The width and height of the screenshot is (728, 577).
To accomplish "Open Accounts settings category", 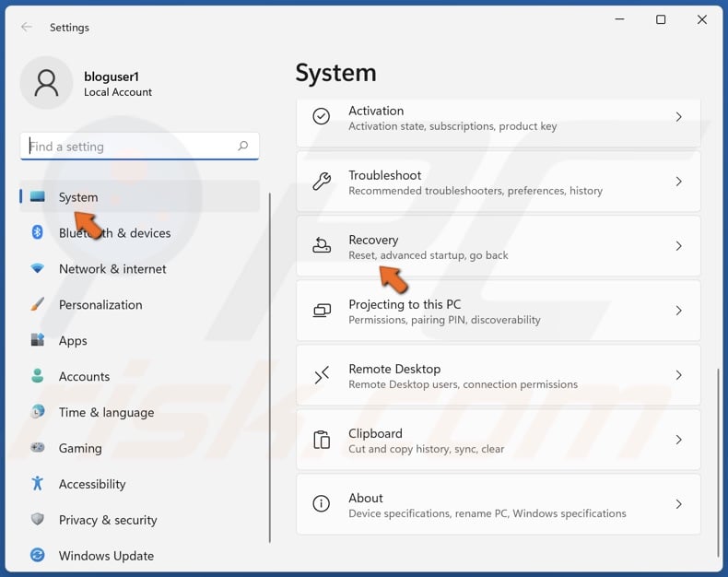I will pyautogui.click(x=140, y=376).
